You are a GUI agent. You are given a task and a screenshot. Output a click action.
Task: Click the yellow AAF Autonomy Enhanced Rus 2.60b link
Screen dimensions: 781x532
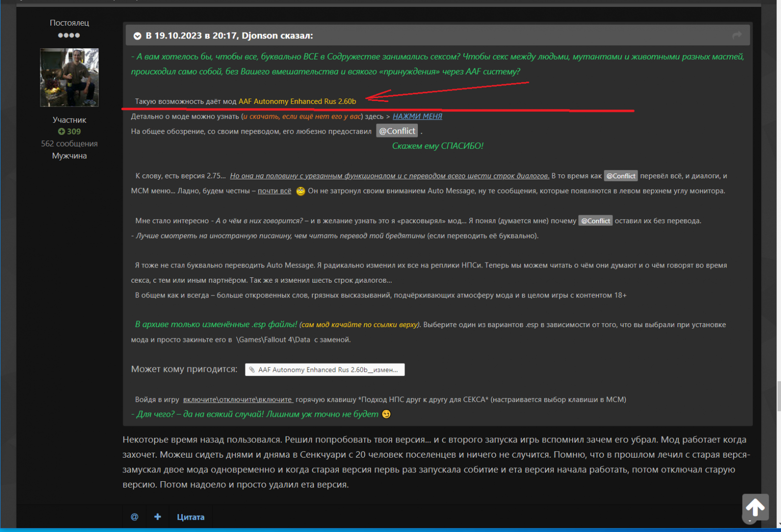(297, 101)
